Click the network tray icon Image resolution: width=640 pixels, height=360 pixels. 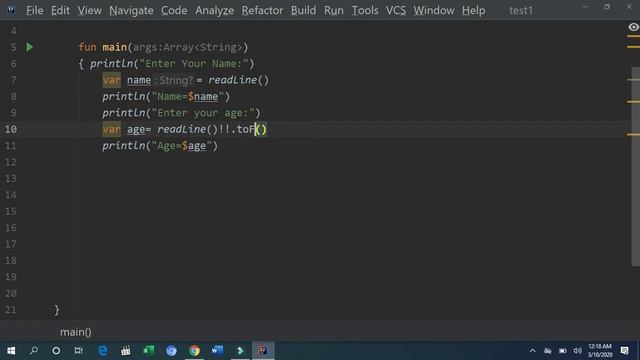pos(548,351)
